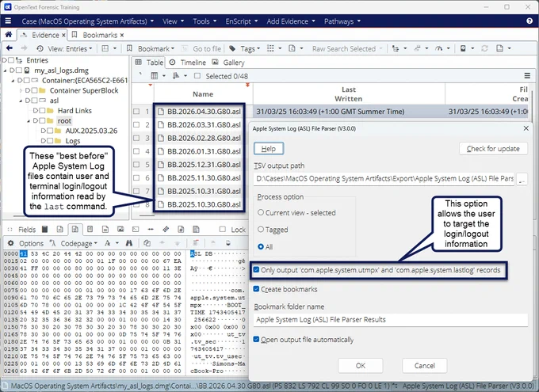
Task: Click the binoculars find icon
Action: [129, 243]
